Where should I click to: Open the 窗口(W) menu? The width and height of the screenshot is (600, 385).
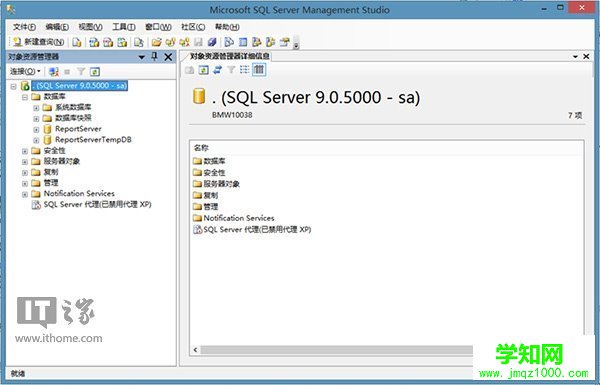tap(158, 27)
